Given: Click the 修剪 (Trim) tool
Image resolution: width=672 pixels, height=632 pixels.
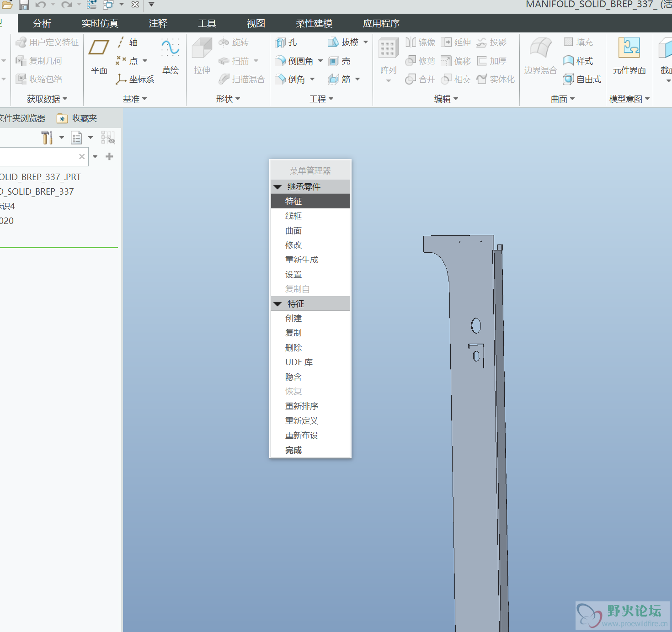Looking at the screenshot, I should pyautogui.click(x=420, y=61).
